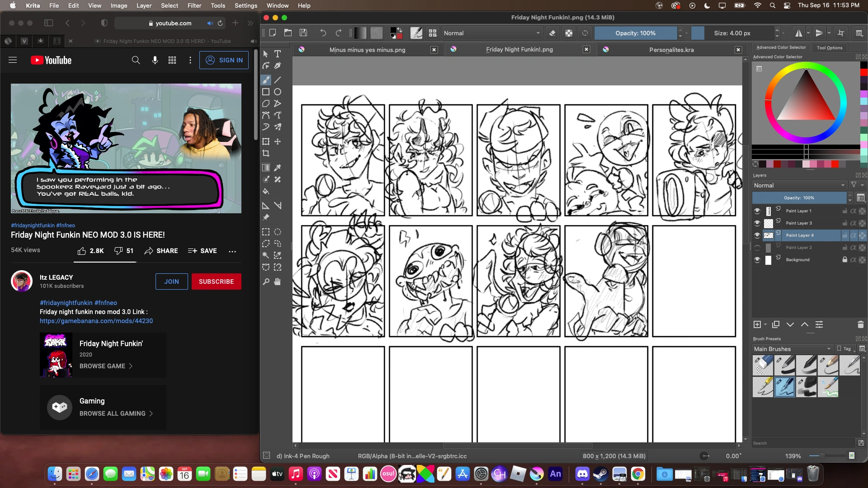The width and height of the screenshot is (868, 488).
Task: Delete the layer with the trash icon
Action: point(860,324)
